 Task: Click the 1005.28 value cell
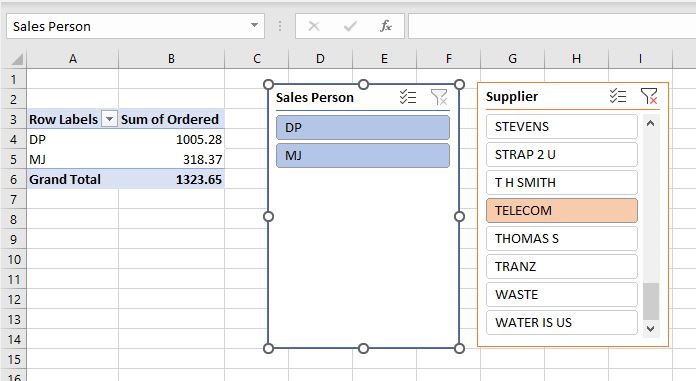171,139
